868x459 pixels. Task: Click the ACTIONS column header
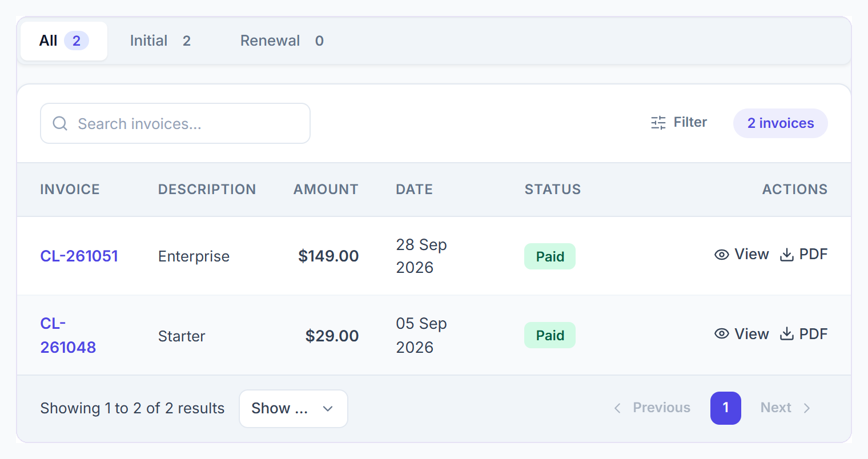click(x=795, y=190)
